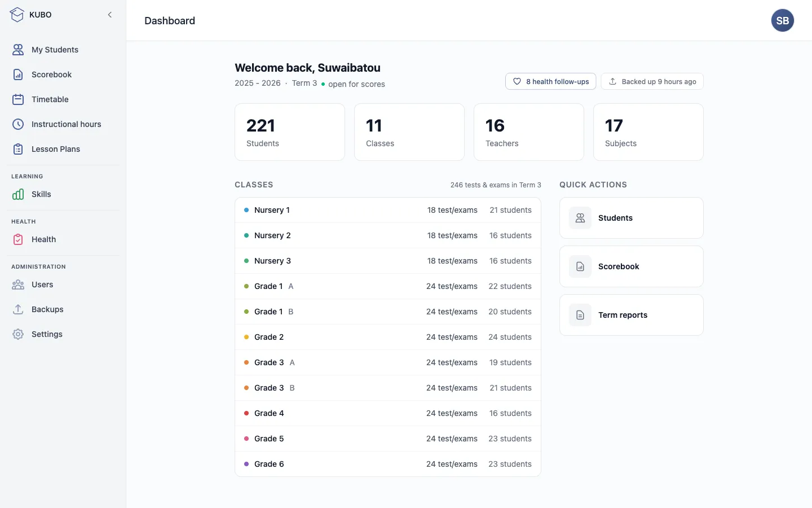Open the 17 Subjects stat card
Screen dimensions: 812x508
[648, 132]
